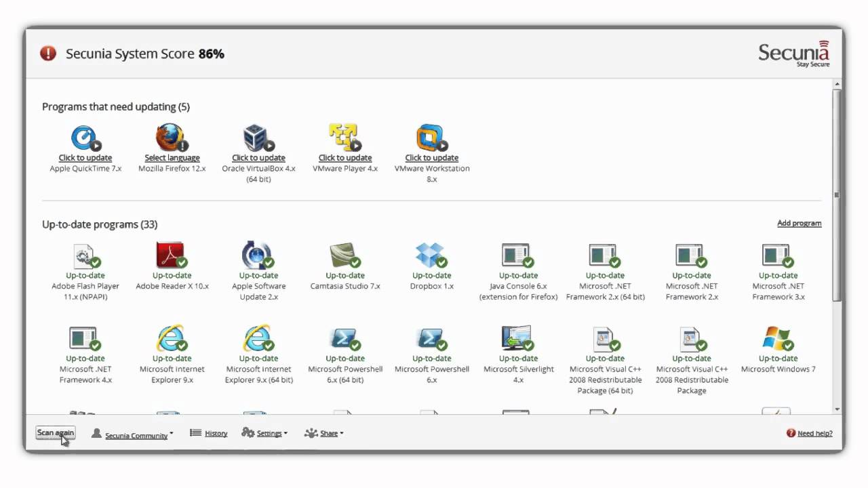The width and height of the screenshot is (868, 488).
Task: Click to update Oracle VirtualBox 4.x
Action: [x=258, y=158]
